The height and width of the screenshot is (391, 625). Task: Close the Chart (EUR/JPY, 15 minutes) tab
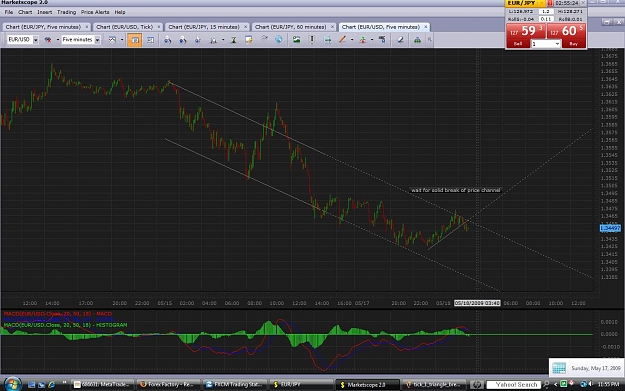point(245,27)
